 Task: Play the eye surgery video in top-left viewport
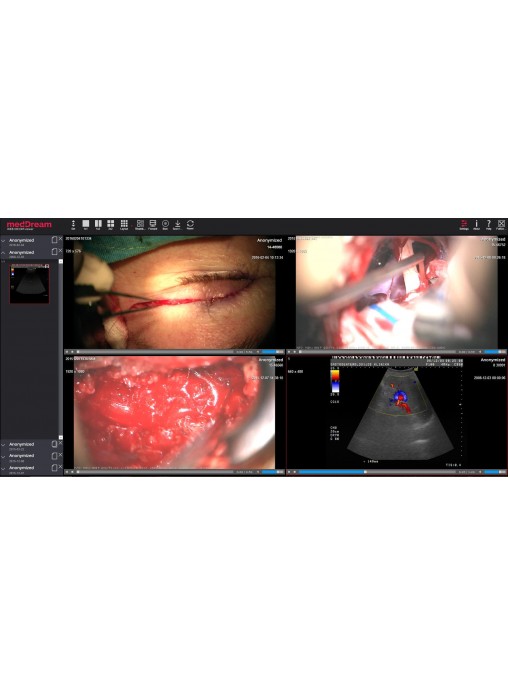pos(67,352)
